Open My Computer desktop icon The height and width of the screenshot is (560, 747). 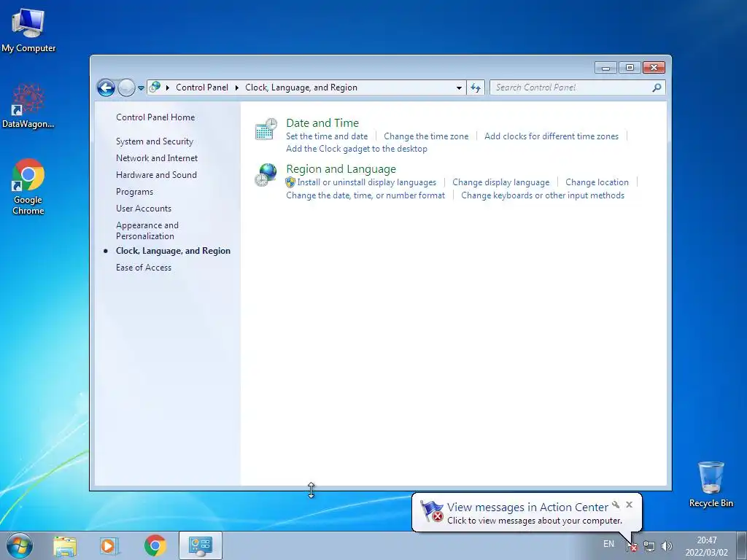point(28,31)
